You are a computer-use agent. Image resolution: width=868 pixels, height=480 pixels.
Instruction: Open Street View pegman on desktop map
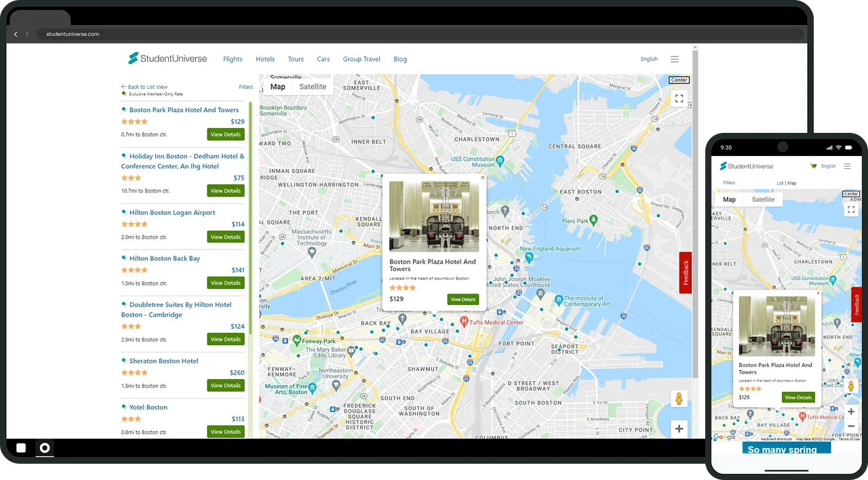coord(679,399)
